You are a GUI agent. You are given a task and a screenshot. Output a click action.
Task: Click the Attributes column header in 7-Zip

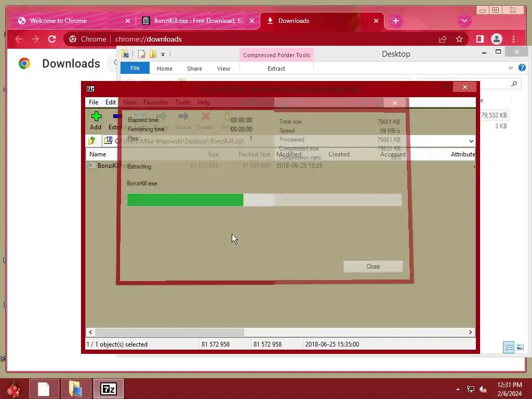[463, 154]
